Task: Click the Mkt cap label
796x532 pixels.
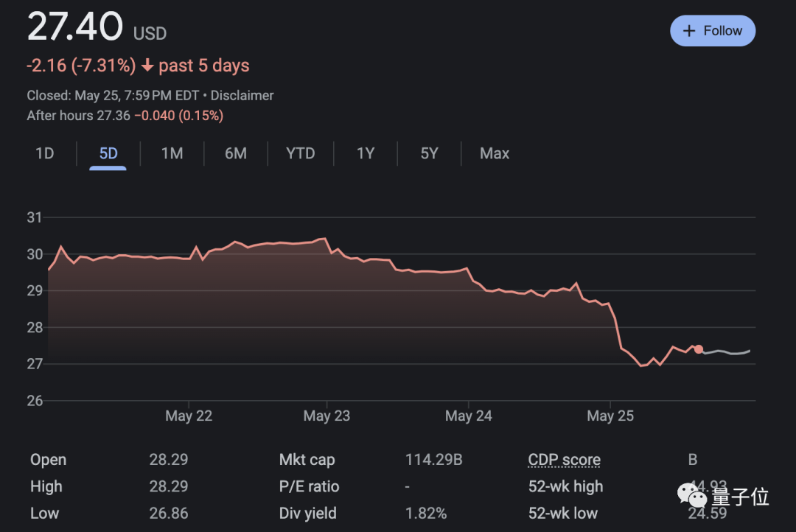Action: coord(307,460)
